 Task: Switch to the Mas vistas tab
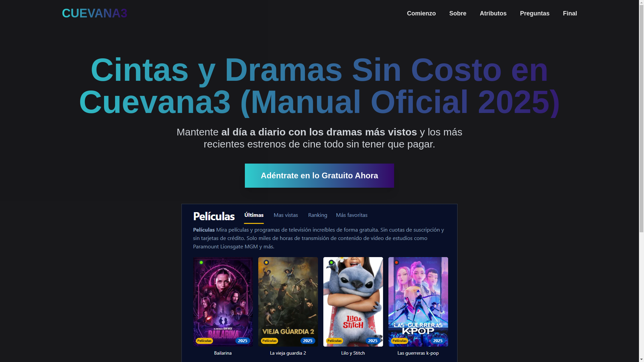(x=286, y=215)
